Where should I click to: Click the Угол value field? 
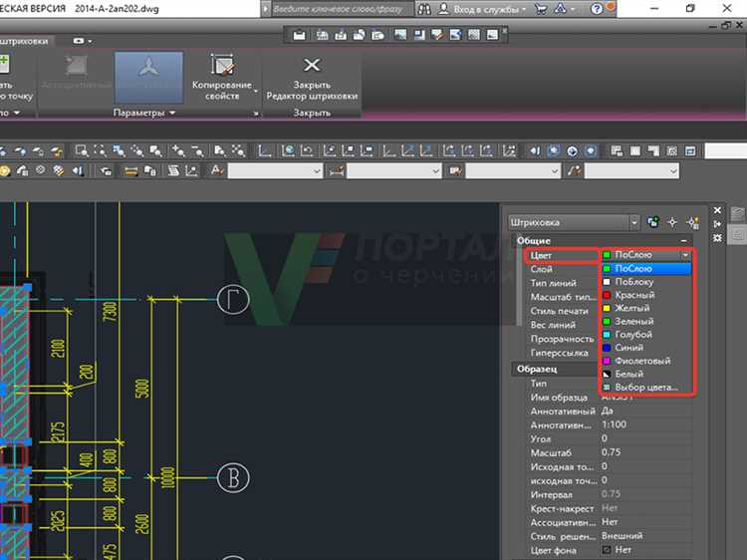[x=645, y=438]
